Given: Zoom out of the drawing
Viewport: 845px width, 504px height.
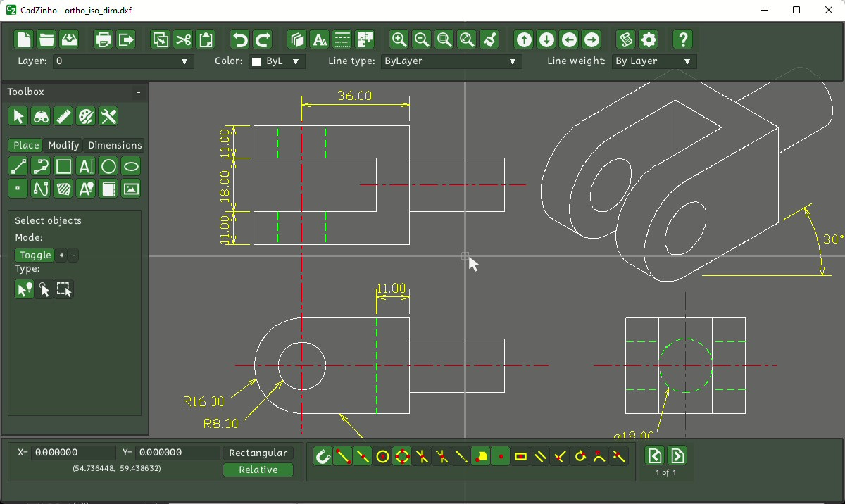Looking at the screenshot, I should click(x=422, y=39).
